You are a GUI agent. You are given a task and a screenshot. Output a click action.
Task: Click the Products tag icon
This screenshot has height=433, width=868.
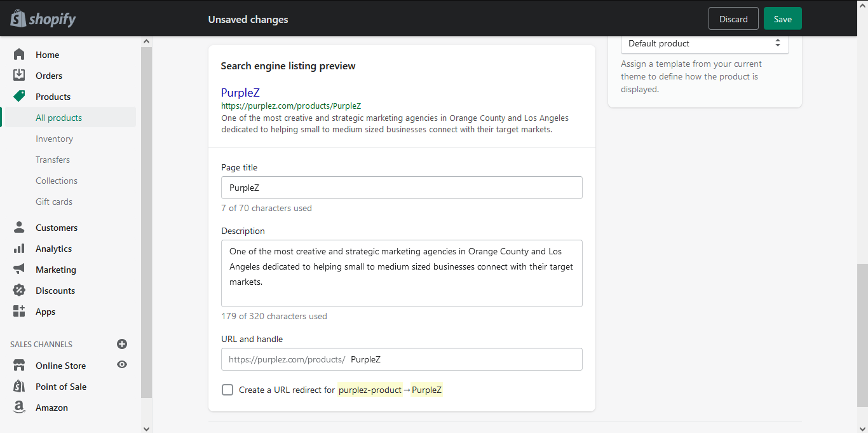(x=20, y=96)
